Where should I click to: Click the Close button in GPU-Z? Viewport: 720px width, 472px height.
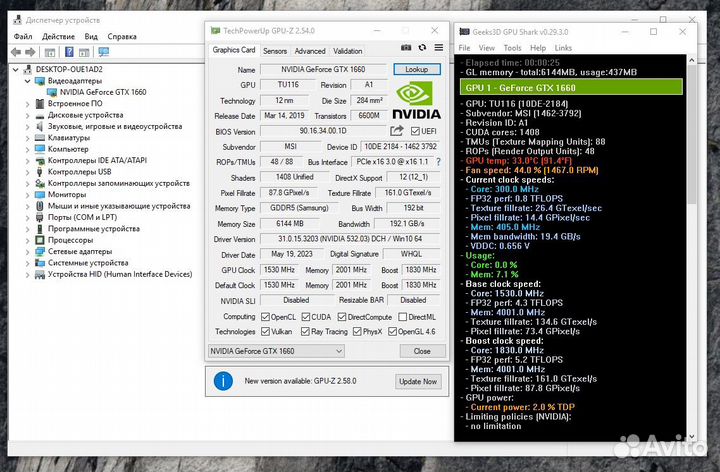(x=422, y=351)
